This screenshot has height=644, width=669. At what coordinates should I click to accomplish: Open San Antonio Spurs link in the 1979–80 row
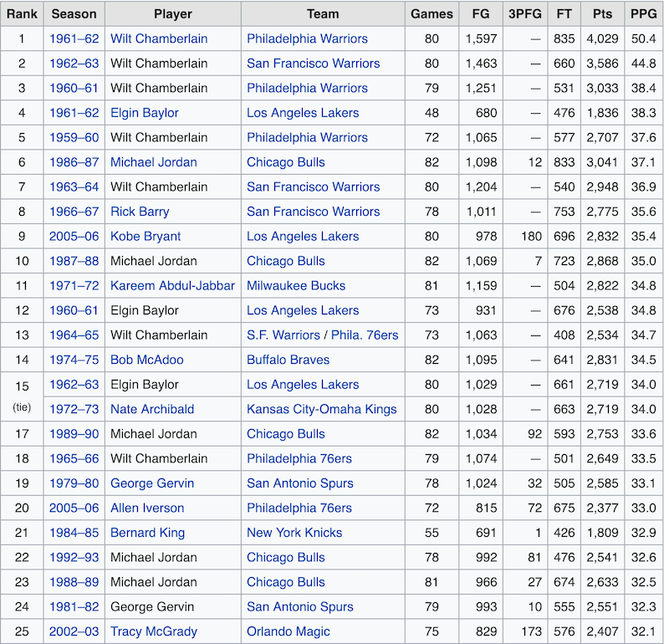[x=300, y=484]
